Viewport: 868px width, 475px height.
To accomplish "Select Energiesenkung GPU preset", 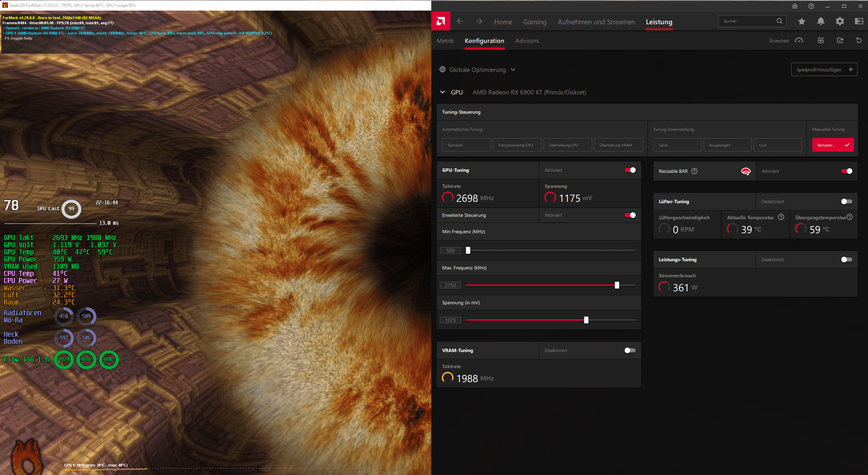I will point(517,145).
